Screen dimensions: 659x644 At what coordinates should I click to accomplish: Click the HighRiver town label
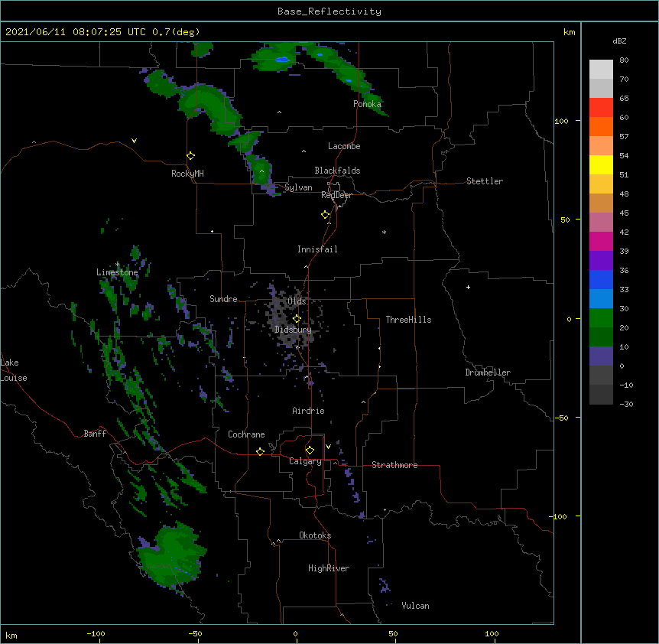tap(329, 568)
